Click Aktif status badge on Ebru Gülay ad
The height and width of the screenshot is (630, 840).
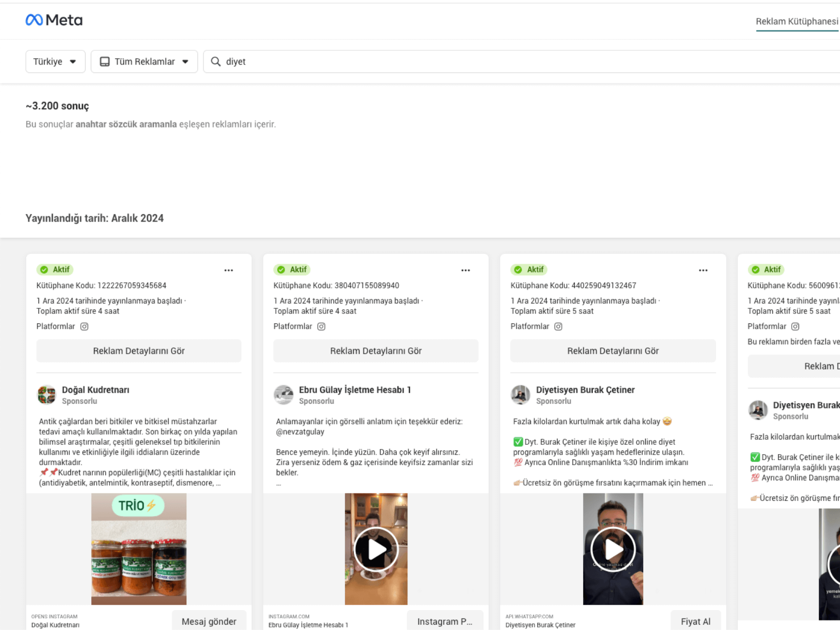pyautogui.click(x=292, y=269)
